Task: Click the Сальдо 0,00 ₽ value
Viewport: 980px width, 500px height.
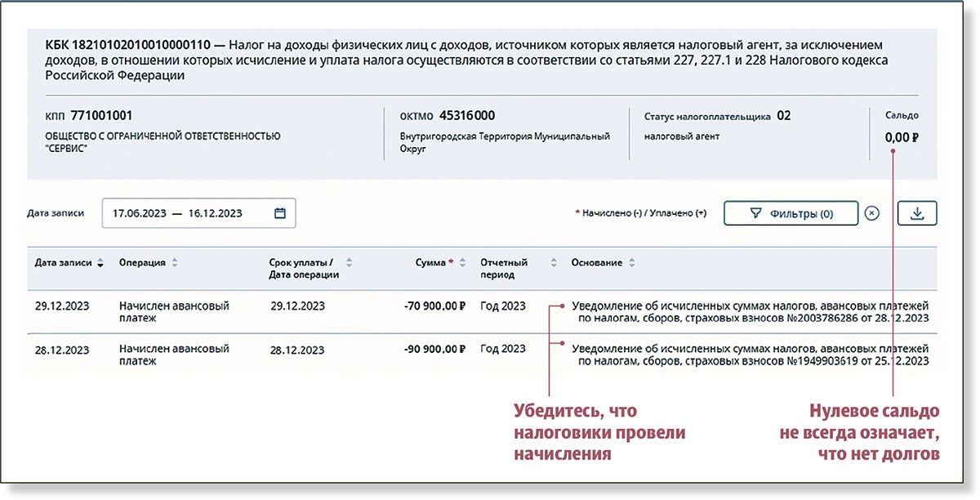Action: [902, 137]
